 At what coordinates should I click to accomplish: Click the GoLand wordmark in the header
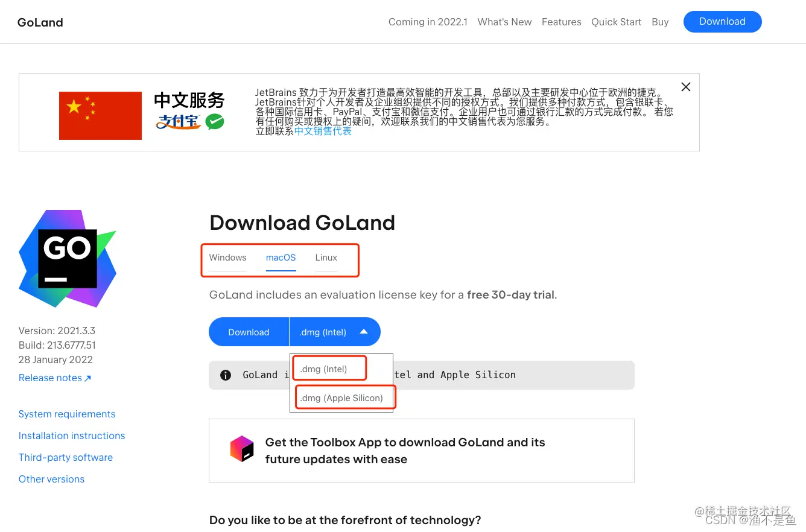pyautogui.click(x=40, y=22)
